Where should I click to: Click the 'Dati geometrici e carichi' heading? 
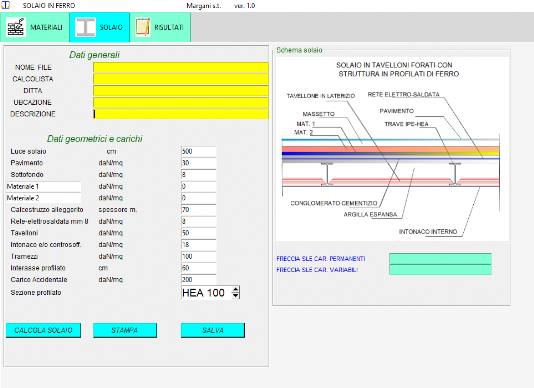coord(95,139)
